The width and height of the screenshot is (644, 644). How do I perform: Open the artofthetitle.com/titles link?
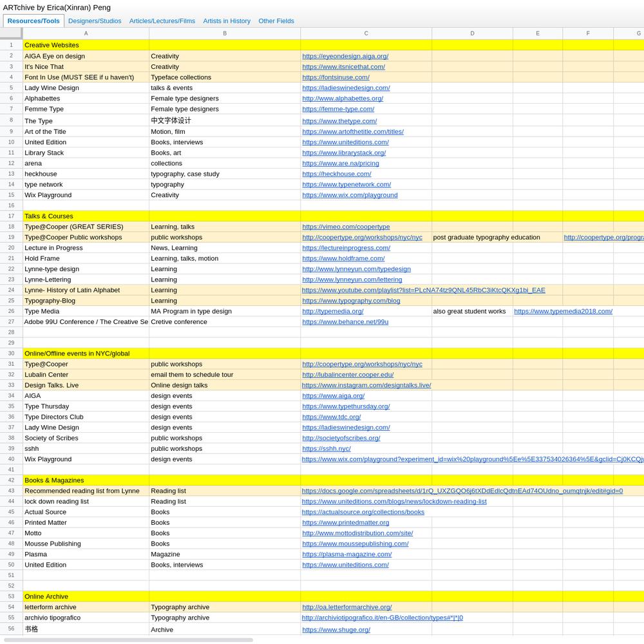[353, 132]
